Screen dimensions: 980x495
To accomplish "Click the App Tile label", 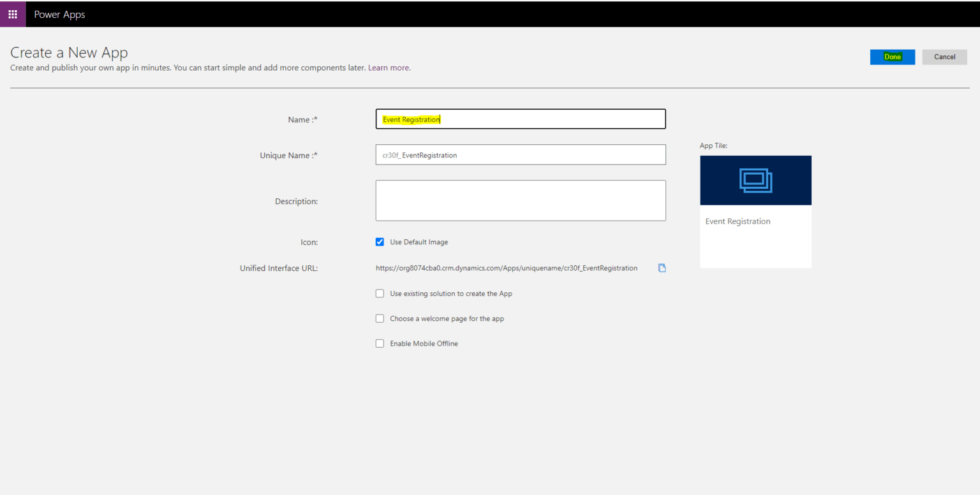I will click(713, 145).
